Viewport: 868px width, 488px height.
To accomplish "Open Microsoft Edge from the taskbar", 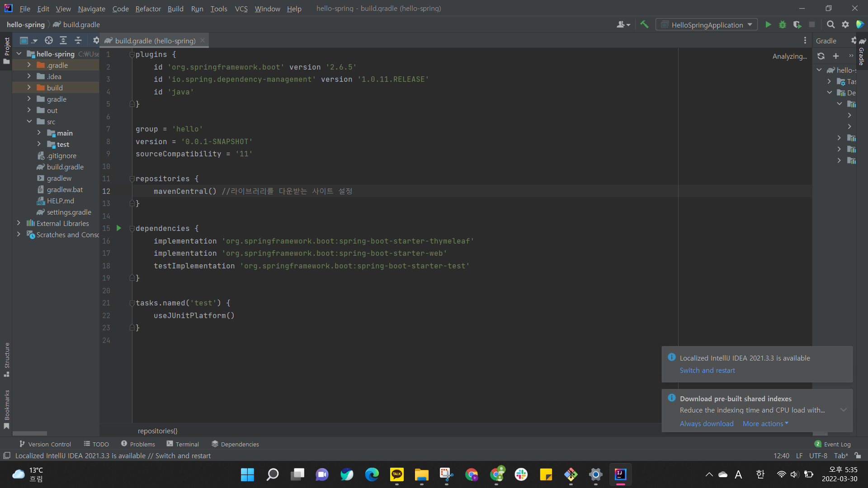I will tap(372, 474).
